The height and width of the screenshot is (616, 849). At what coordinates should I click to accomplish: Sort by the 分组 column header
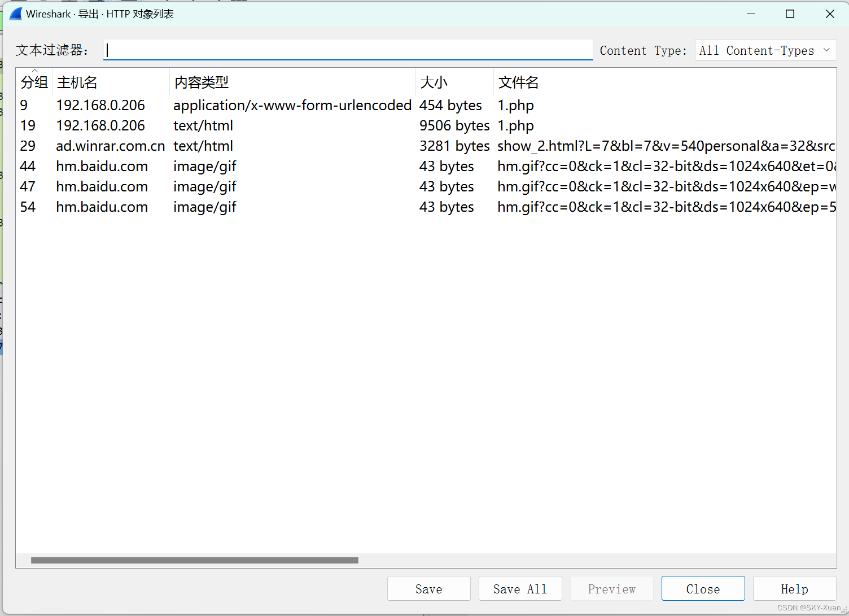[x=34, y=82]
